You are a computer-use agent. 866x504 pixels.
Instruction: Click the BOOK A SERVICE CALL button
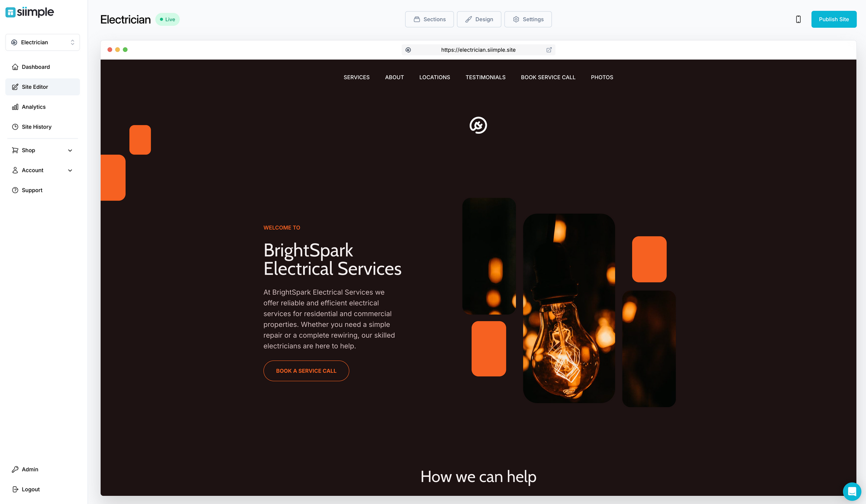click(x=306, y=371)
